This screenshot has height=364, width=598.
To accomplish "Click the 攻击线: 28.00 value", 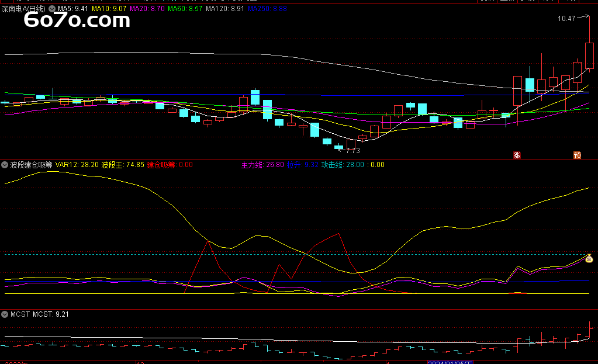I will [x=343, y=165].
